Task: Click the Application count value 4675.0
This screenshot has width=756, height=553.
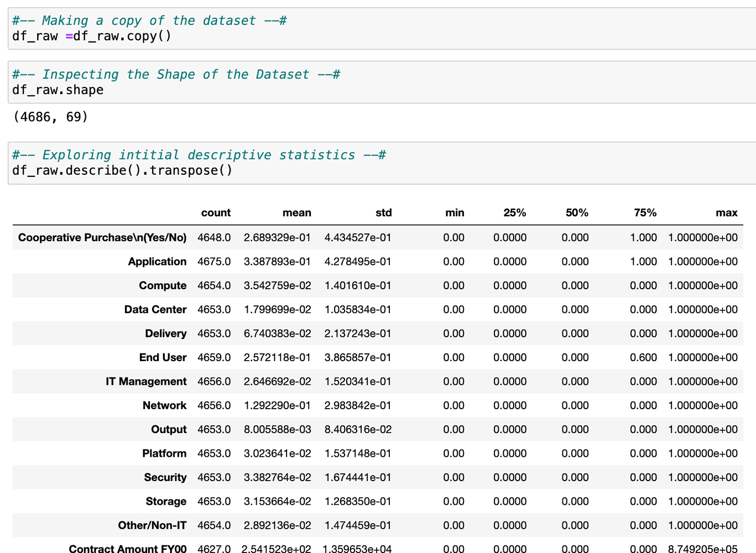Action: click(x=214, y=262)
